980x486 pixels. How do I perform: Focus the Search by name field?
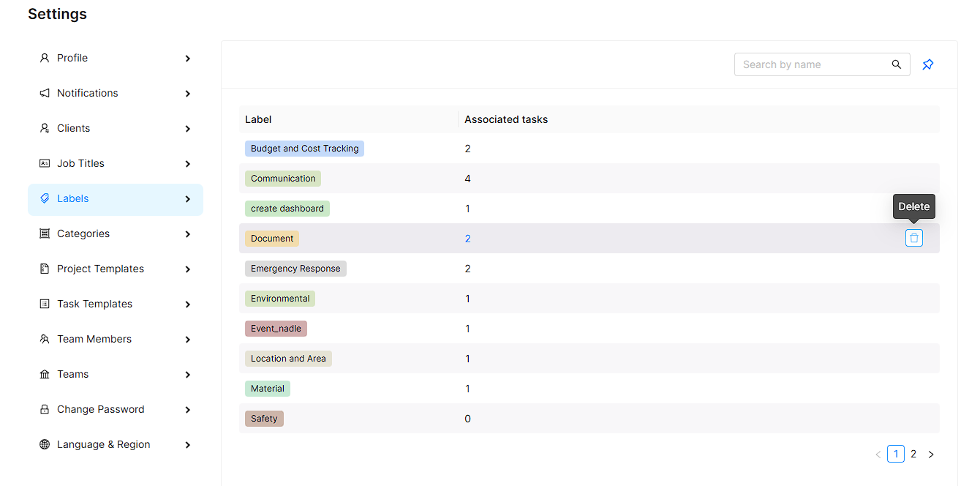pos(810,64)
